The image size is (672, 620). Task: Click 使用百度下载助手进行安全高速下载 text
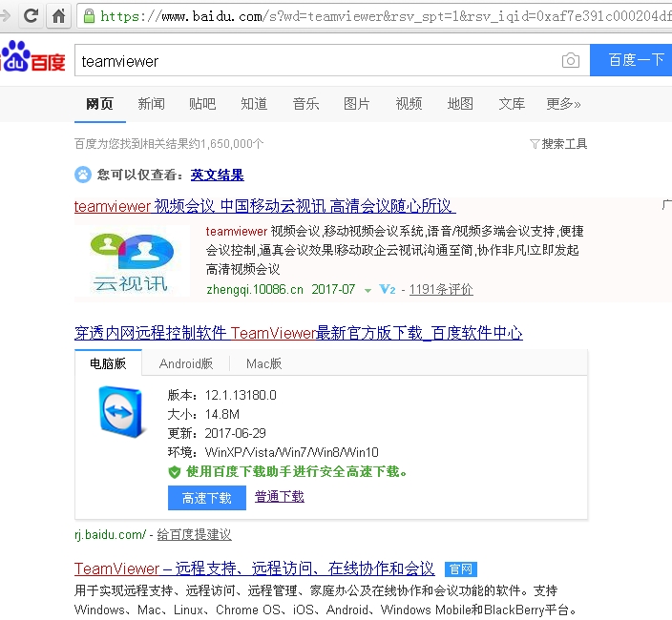click(x=296, y=472)
